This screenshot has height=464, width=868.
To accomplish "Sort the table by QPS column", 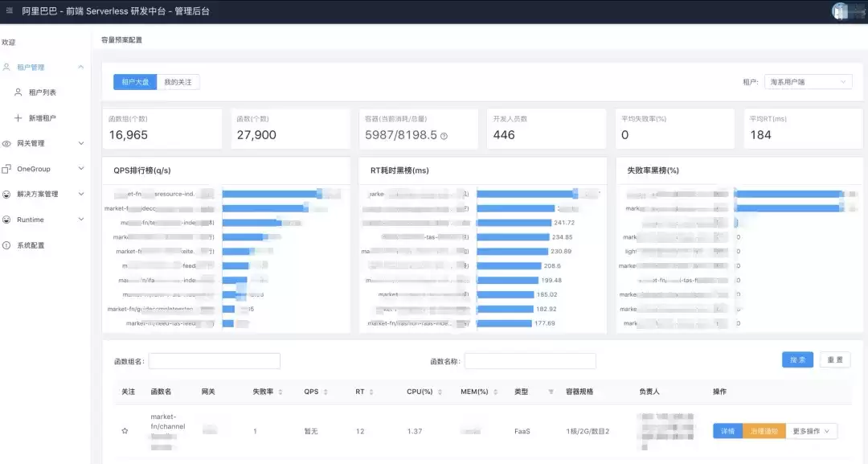I will 325,392.
